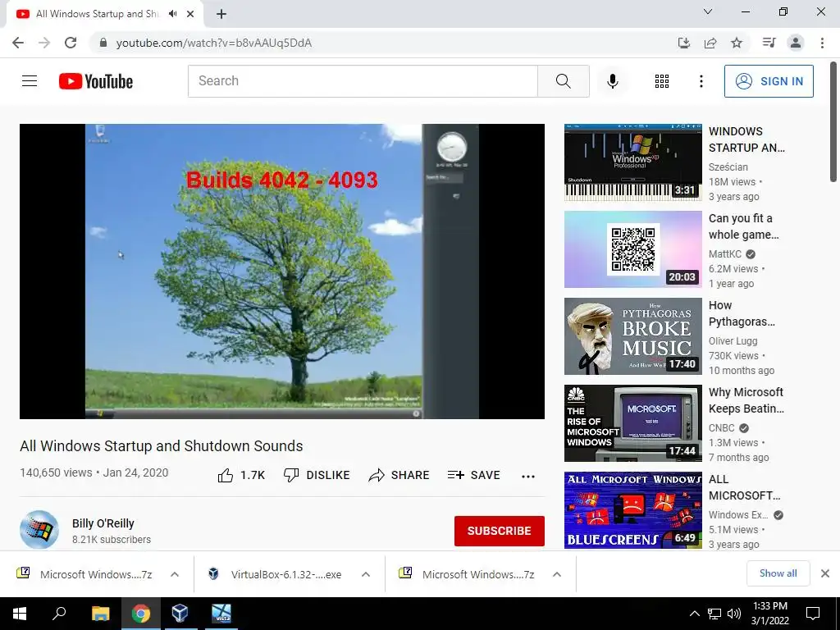
Task: Open All Microsoft Bluescreens thumbnail
Action: (632, 510)
